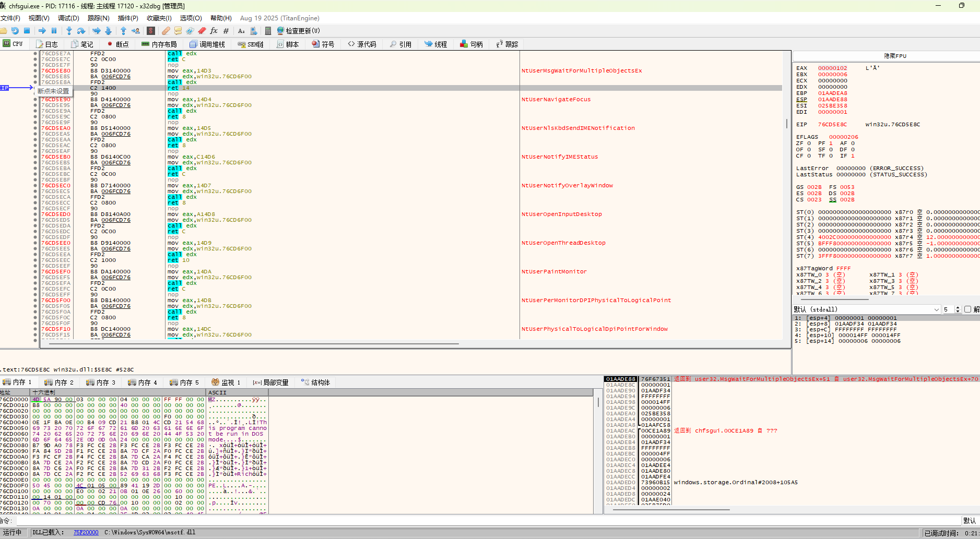
Task: Click the 检查更新 update button
Action: click(x=298, y=30)
